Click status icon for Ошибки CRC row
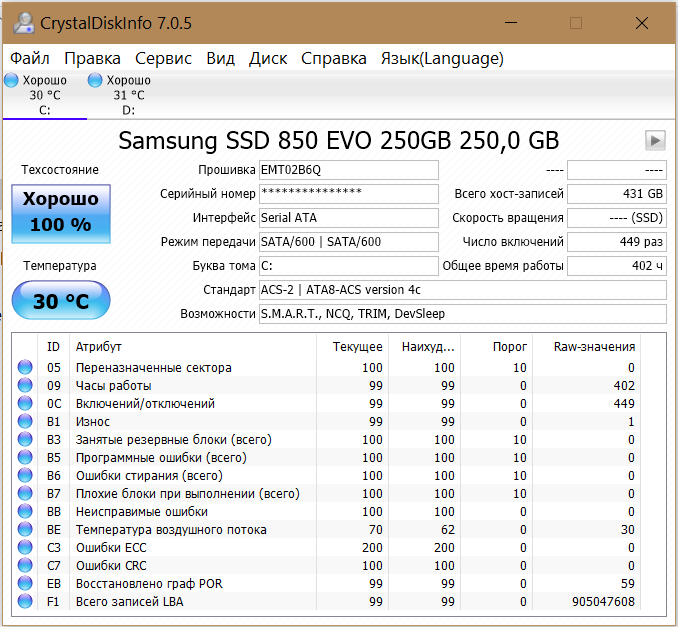 click(x=25, y=565)
